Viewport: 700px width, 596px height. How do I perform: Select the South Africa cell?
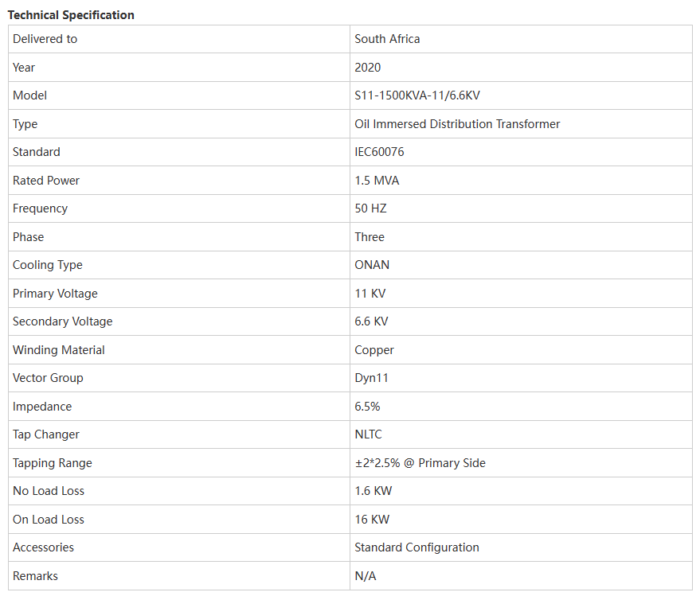point(521,39)
